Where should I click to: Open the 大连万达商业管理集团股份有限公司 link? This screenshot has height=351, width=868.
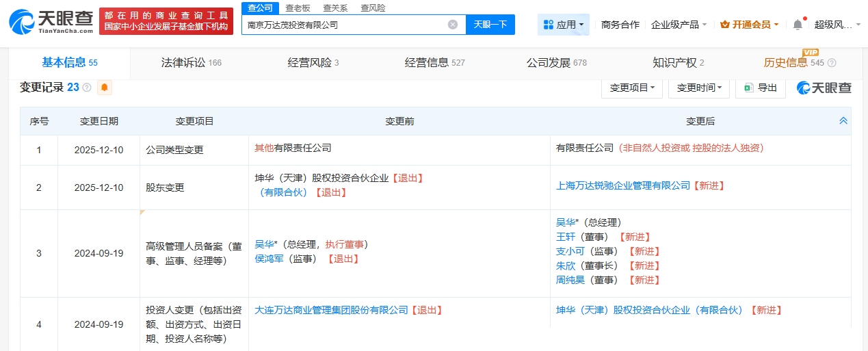click(x=331, y=310)
